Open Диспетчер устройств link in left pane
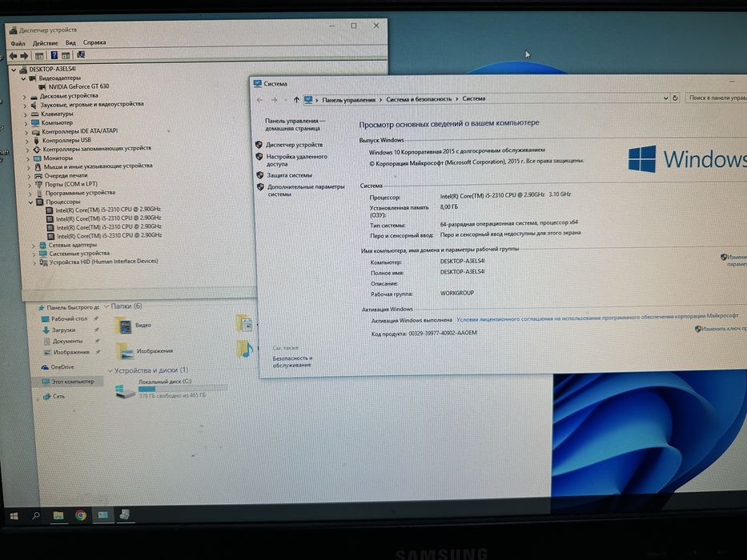The height and width of the screenshot is (560, 747). click(294, 145)
